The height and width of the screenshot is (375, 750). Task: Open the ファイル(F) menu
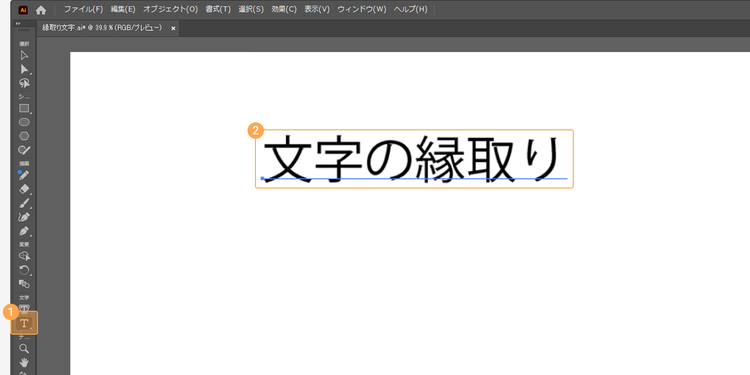tap(83, 10)
